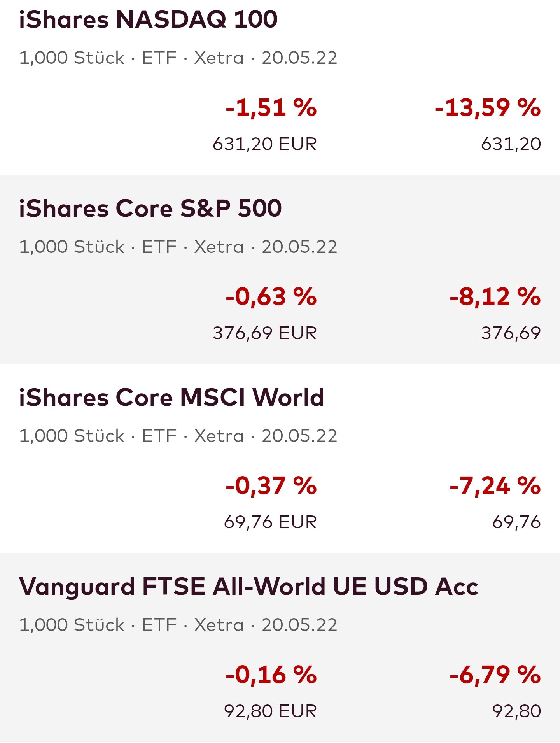
Task: Tap NASDAQ 100 total change -13,59 %
Action: tap(488, 108)
